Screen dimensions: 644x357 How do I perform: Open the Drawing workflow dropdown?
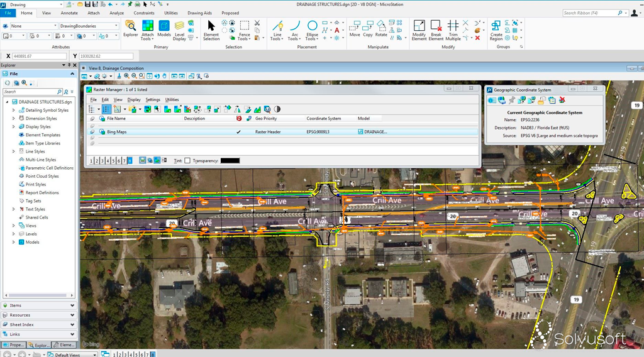click(61, 4)
